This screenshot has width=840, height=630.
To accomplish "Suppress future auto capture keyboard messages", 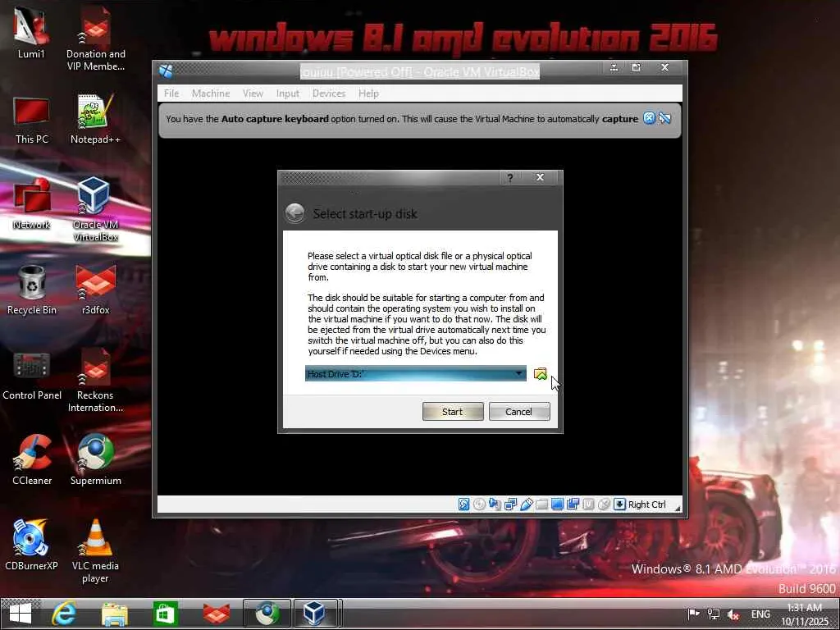I will click(664, 118).
